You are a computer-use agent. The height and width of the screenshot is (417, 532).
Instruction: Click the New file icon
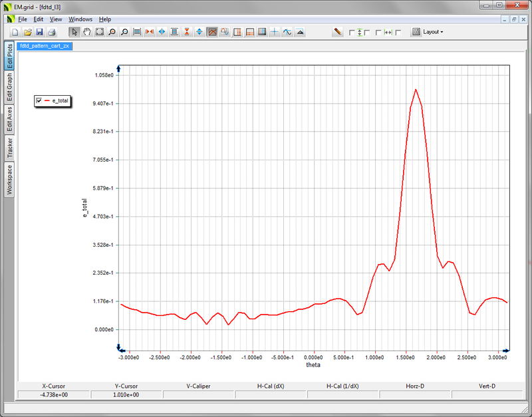click(16, 32)
